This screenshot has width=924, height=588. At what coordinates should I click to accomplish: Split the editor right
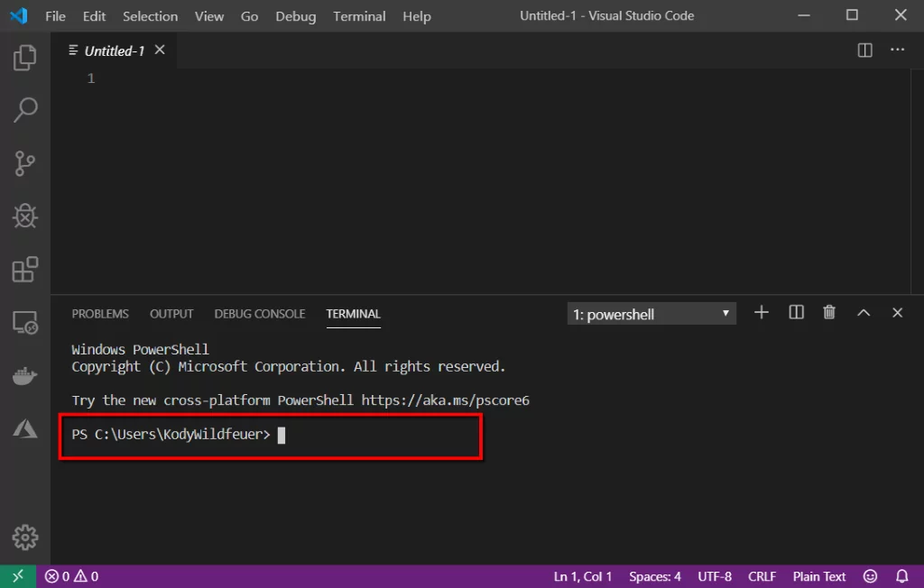click(x=864, y=51)
